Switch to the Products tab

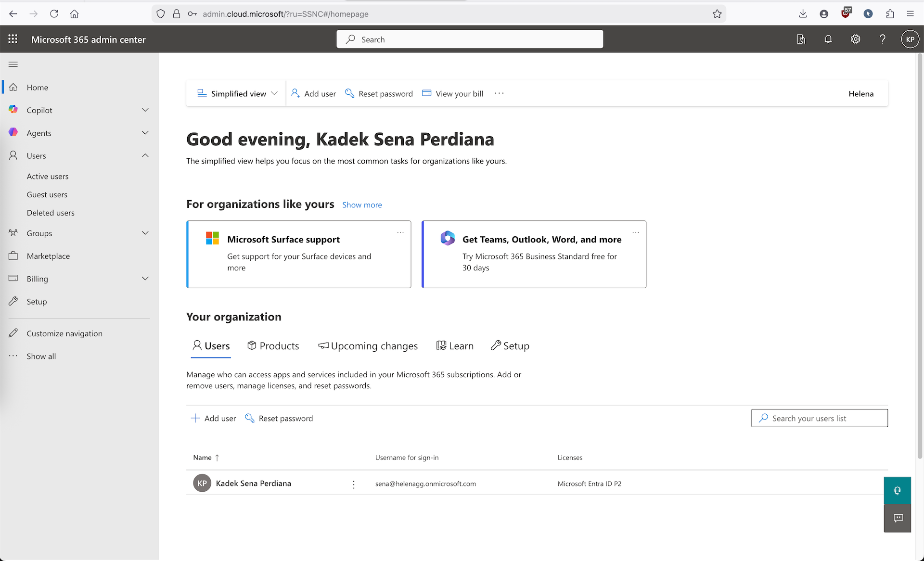tap(273, 346)
